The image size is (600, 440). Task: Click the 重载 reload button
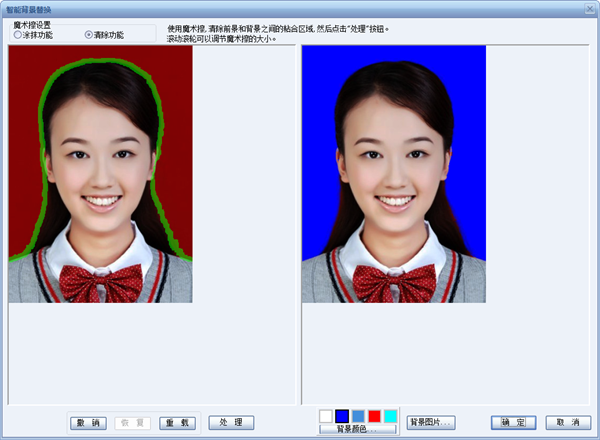point(177,423)
